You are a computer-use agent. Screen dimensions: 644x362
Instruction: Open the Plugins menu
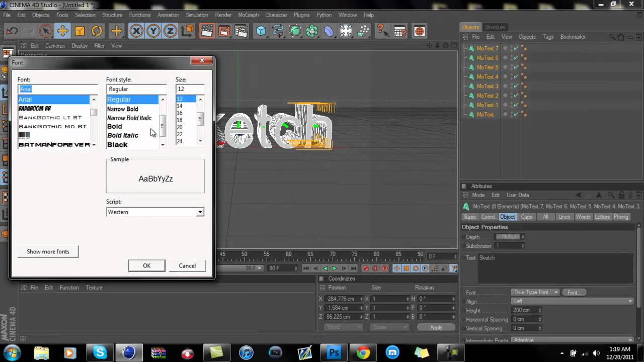pos(302,15)
